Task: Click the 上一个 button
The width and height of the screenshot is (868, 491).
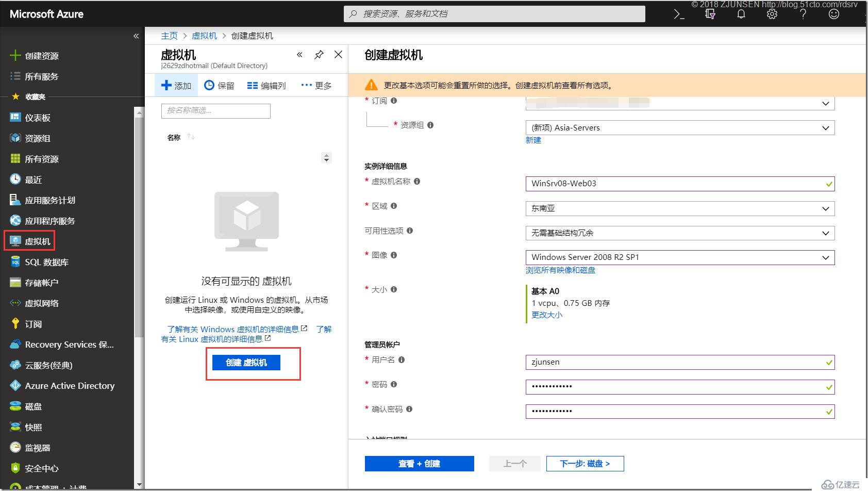Action: (x=515, y=464)
